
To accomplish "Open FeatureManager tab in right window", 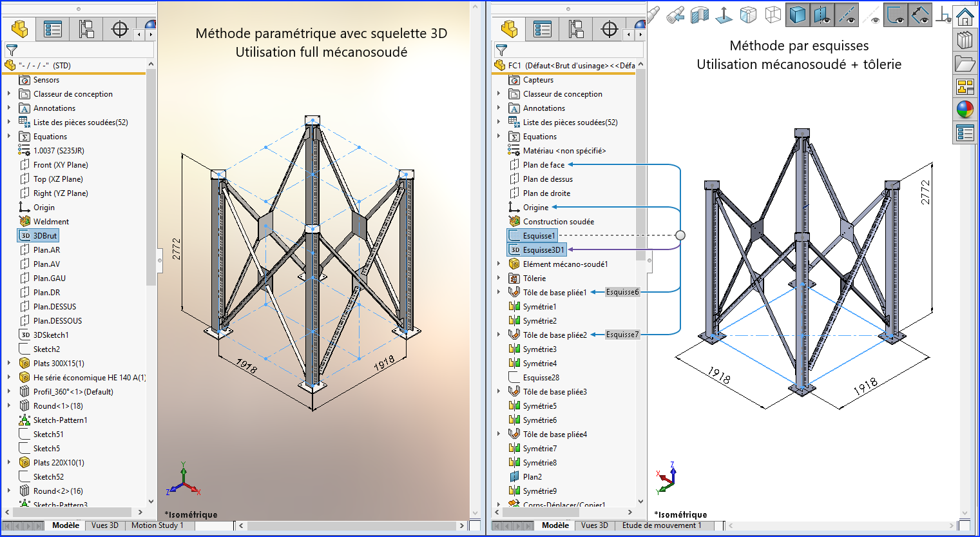I will pyautogui.click(x=510, y=29).
